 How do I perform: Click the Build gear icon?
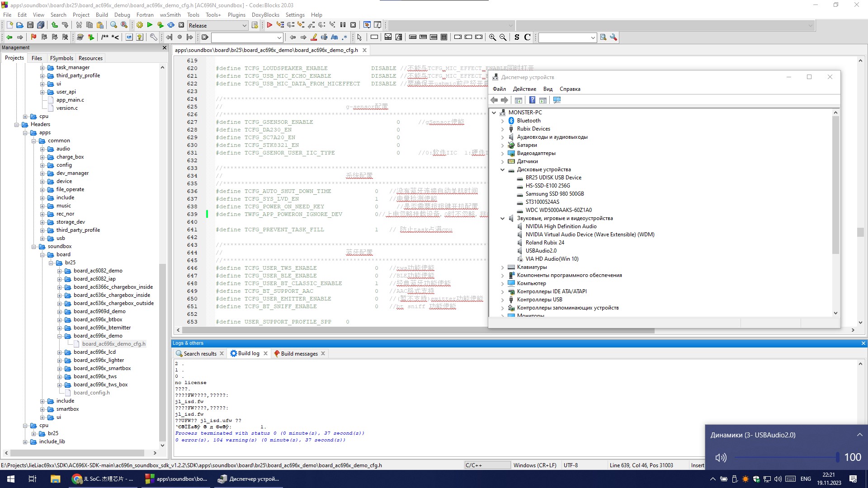(x=140, y=25)
